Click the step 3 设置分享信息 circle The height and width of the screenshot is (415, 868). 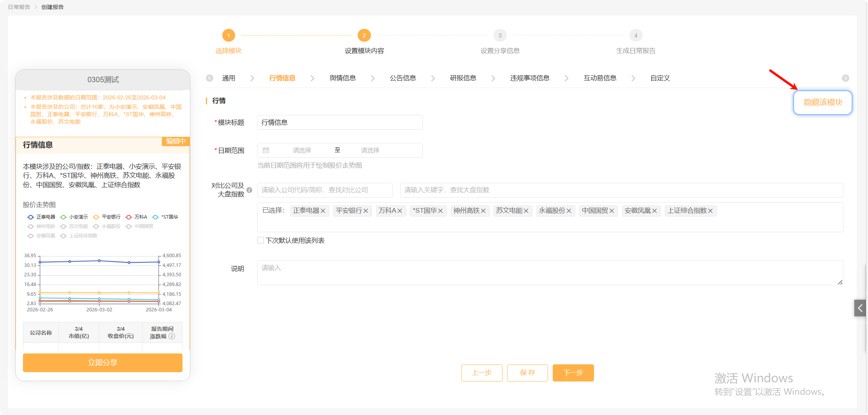(500, 35)
